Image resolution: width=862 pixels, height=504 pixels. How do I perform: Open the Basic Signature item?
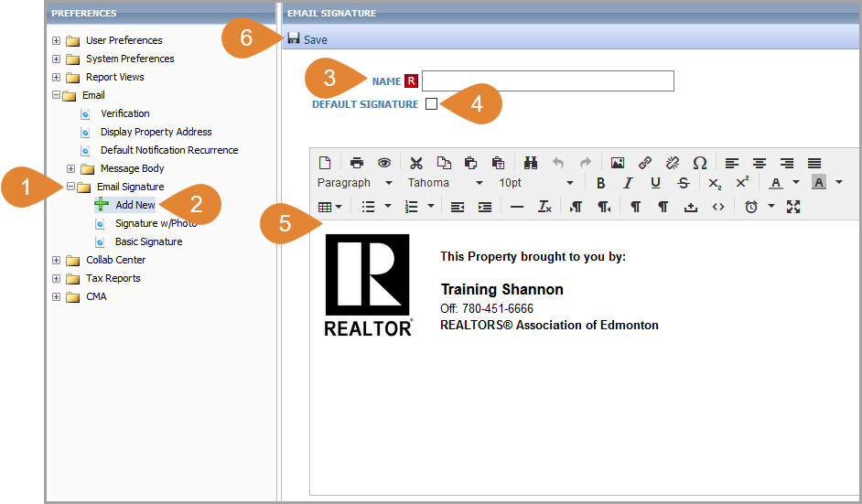[148, 241]
